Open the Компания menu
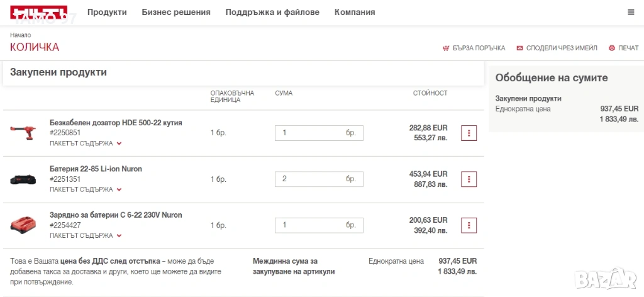The image size is (644, 297). [x=355, y=12]
